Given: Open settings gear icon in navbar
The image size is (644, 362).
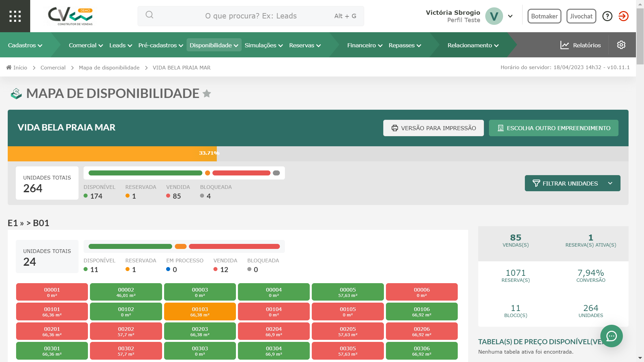Looking at the screenshot, I should 621,45.
